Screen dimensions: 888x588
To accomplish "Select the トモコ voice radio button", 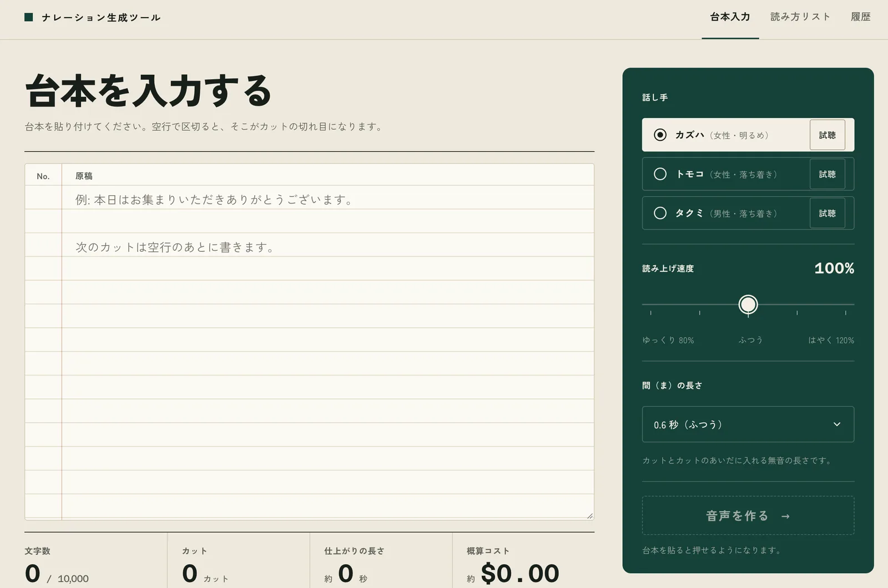I will [660, 174].
